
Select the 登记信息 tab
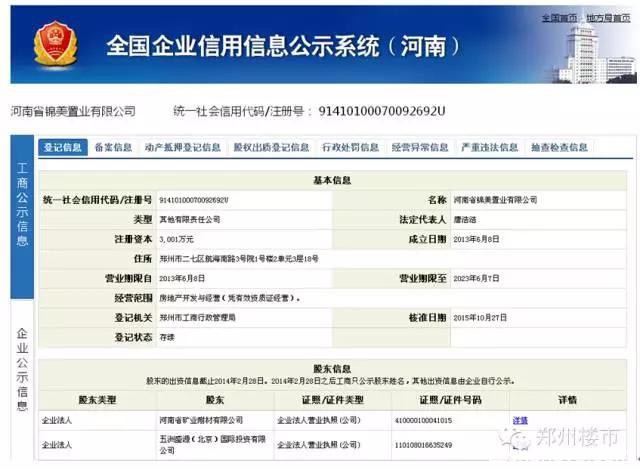[63, 147]
